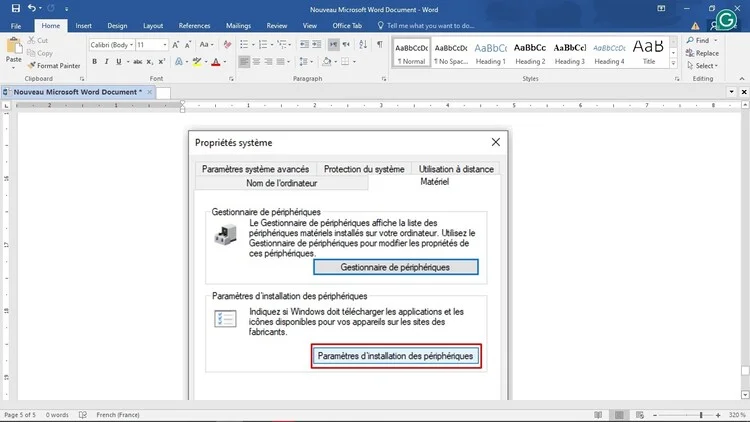The image size is (750, 422).
Task: Apply the Text Effects icon
Action: [181, 62]
